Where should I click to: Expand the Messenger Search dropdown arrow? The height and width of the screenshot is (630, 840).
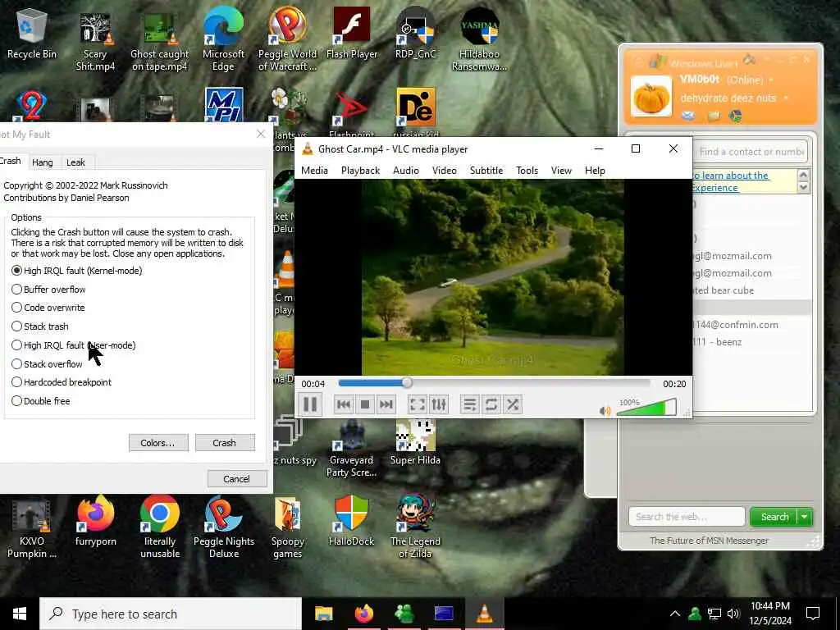pos(805,517)
